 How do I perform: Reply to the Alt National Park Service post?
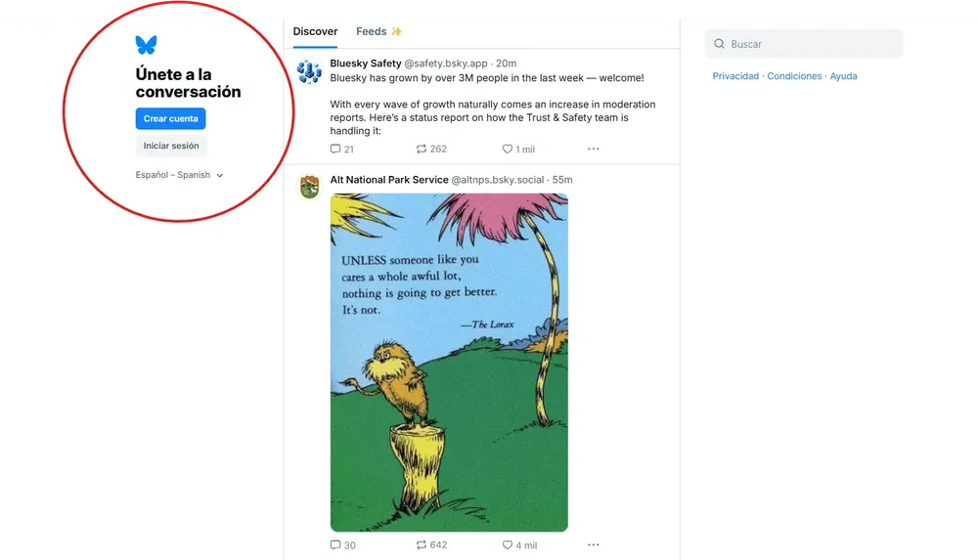(x=342, y=545)
